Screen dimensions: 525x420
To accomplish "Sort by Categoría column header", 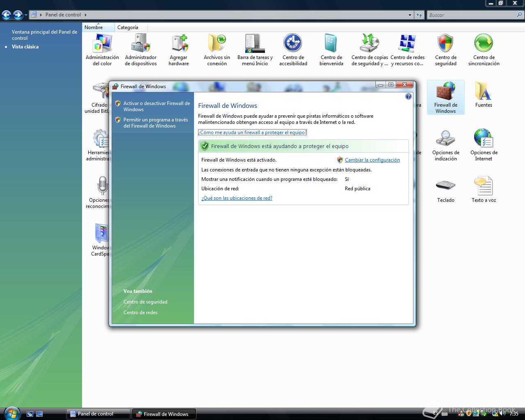I will coord(131,27).
